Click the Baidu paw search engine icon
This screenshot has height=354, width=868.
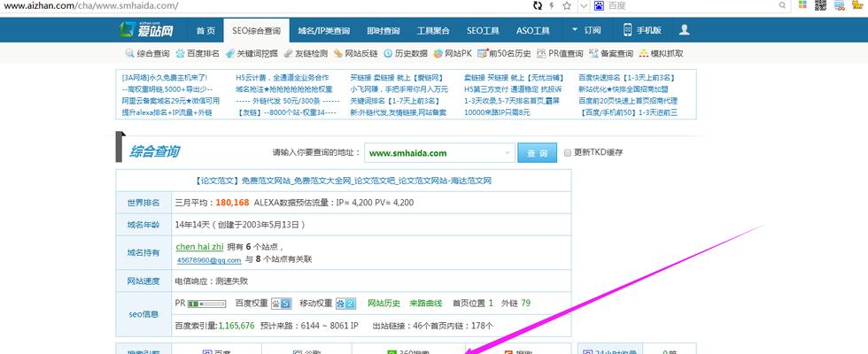(599, 5)
